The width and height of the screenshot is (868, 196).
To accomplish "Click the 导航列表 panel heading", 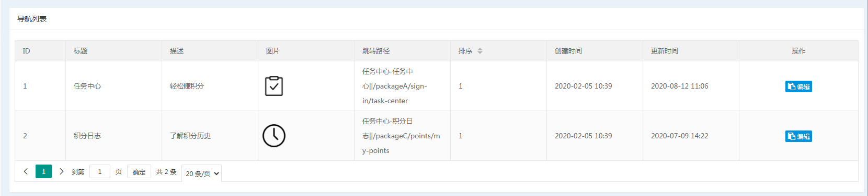I will (x=32, y=19).
